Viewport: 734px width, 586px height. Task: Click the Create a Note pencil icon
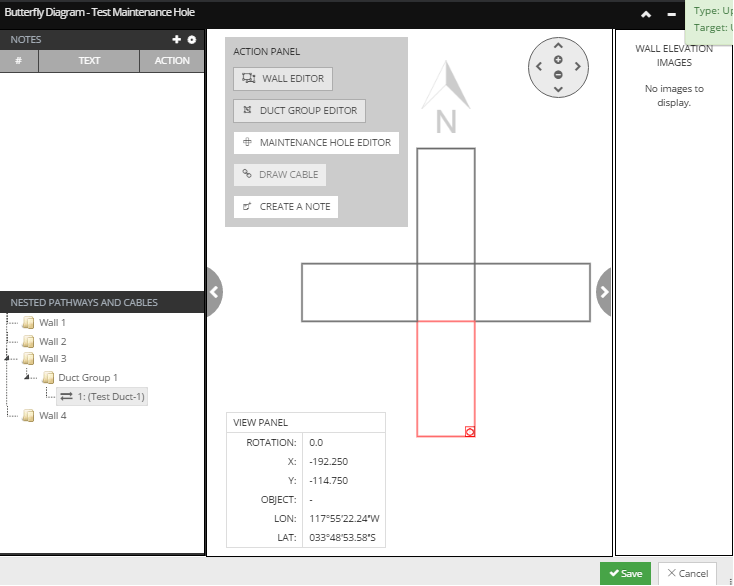pyautogui.click(x=247, y=206)
